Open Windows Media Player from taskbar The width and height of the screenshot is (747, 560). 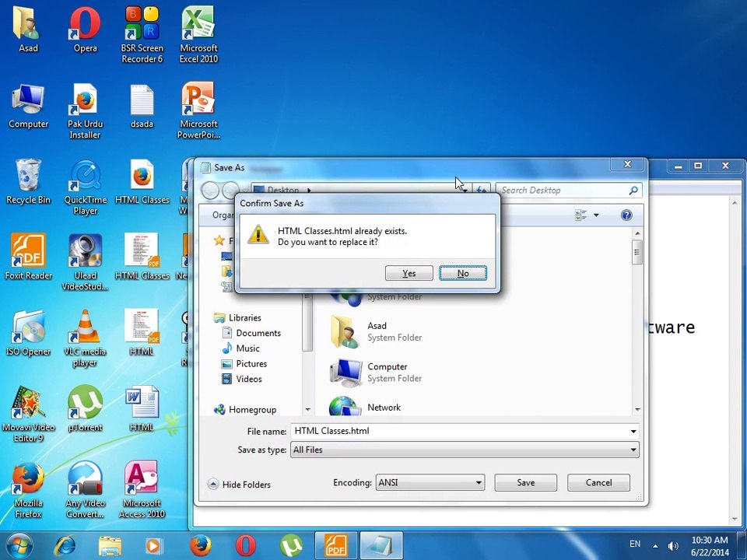coord(154,546)
